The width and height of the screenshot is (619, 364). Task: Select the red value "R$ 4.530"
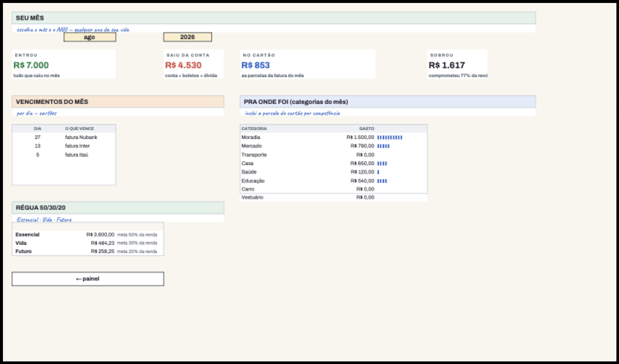click(x=183, y=65)
